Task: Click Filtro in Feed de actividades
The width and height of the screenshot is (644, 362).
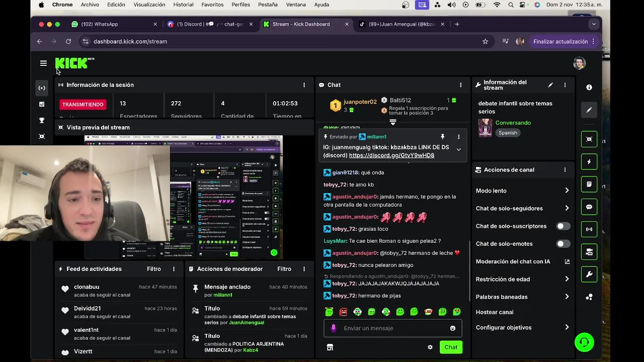Action: (x=154, y=269)
